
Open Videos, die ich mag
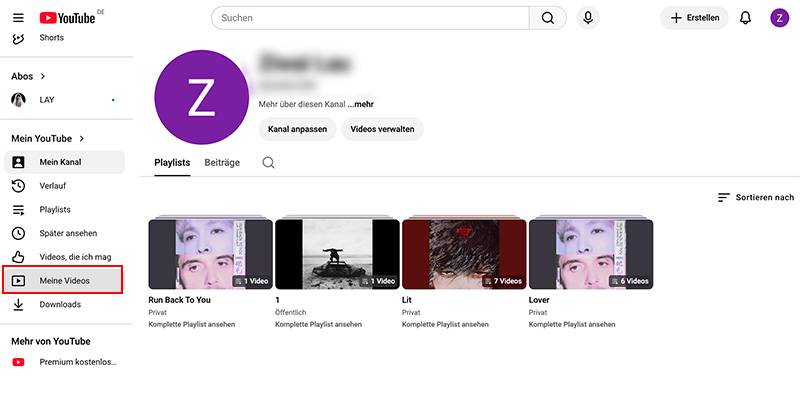[64, 257]
